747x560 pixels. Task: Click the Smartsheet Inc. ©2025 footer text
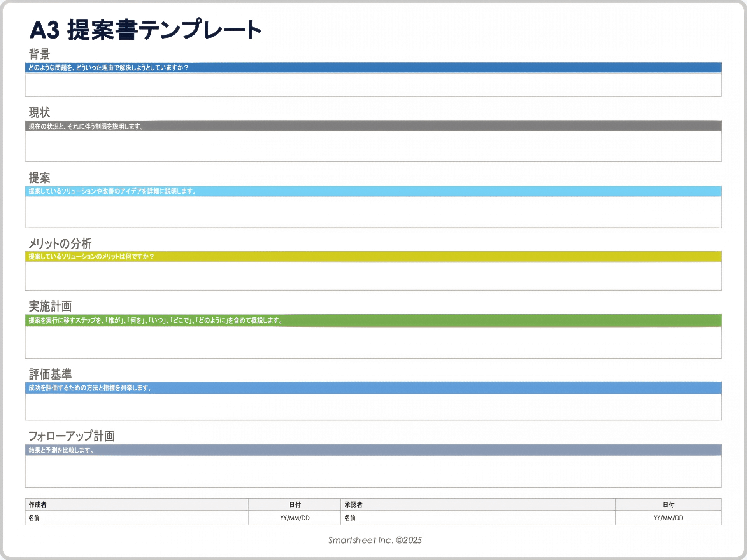tap(375, 540)
